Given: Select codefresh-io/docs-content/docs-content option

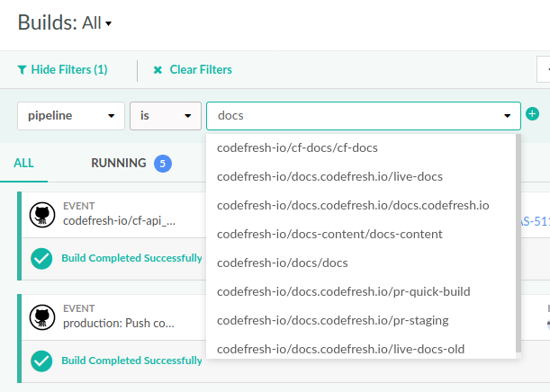Looking at the screenshot, I should click(329, 234).
